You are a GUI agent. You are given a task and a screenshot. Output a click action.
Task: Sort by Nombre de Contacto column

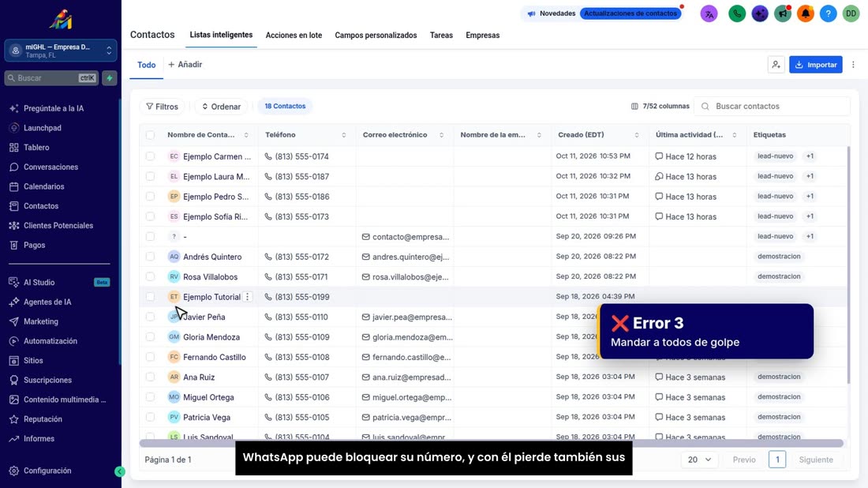[x=246, y=135]
